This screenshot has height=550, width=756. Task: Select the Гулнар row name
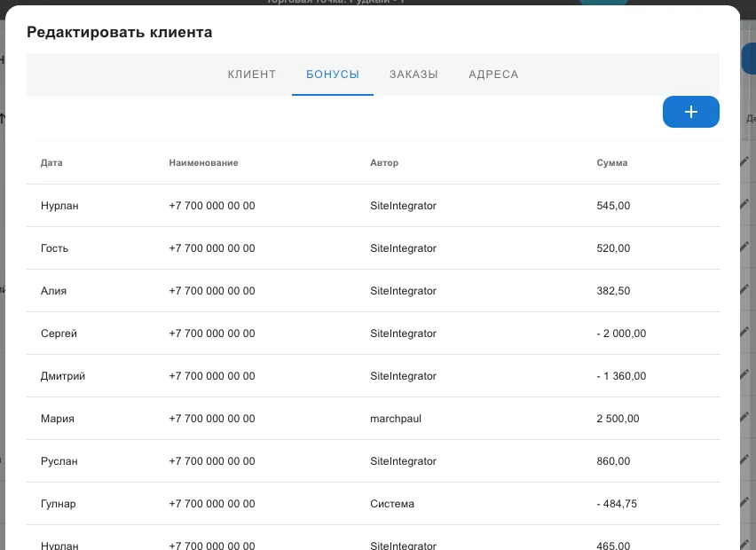(59, 504)
